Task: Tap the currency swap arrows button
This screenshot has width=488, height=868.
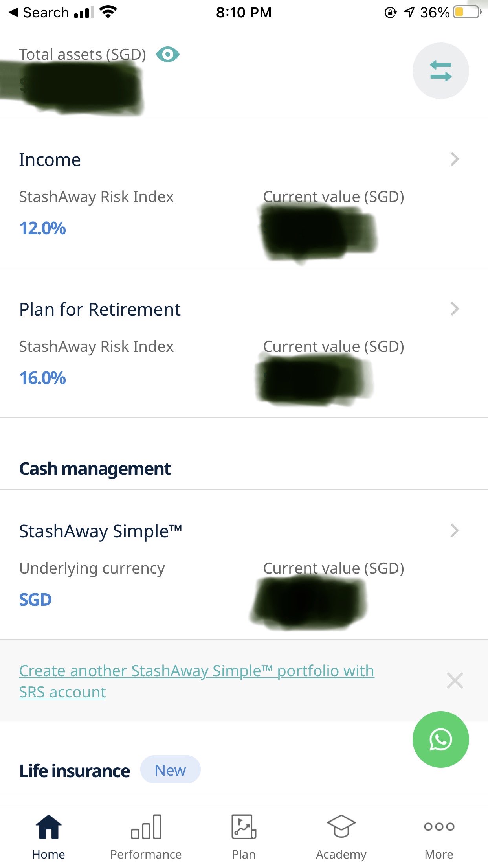Action: (440, 71)
